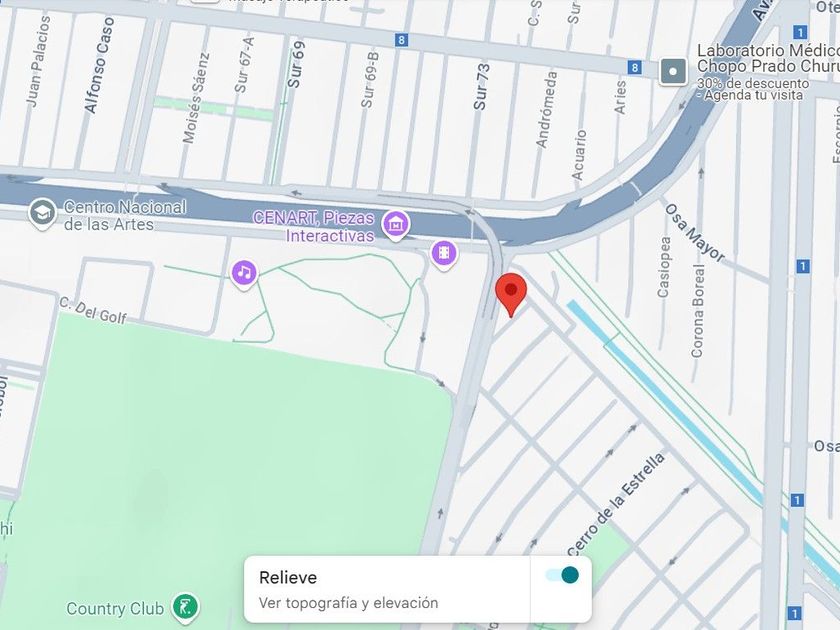
Task: Click the Laboratorio Médico Chopo square marker
Action: (x=673, y=71)
